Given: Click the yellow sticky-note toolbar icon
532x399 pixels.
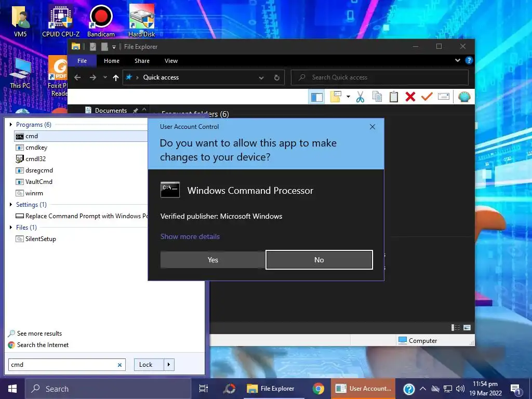Looking at the screenshot, I should coord(335,97).
